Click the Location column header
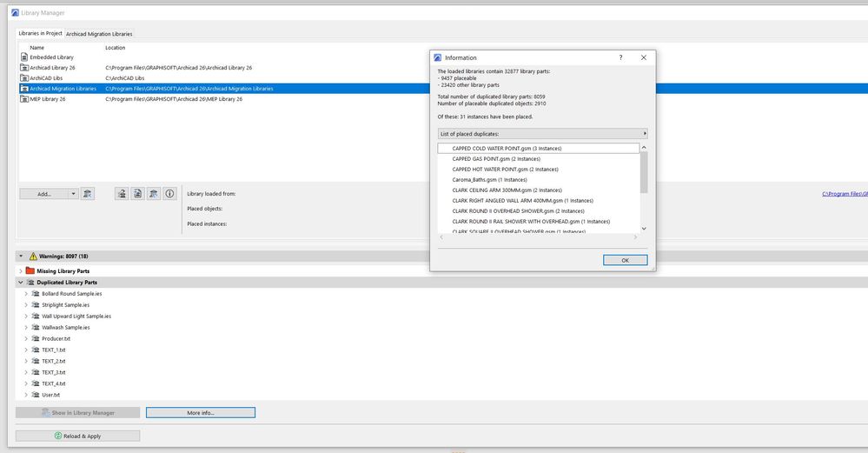This screenshot has width=868, height=453. point(116,48)
